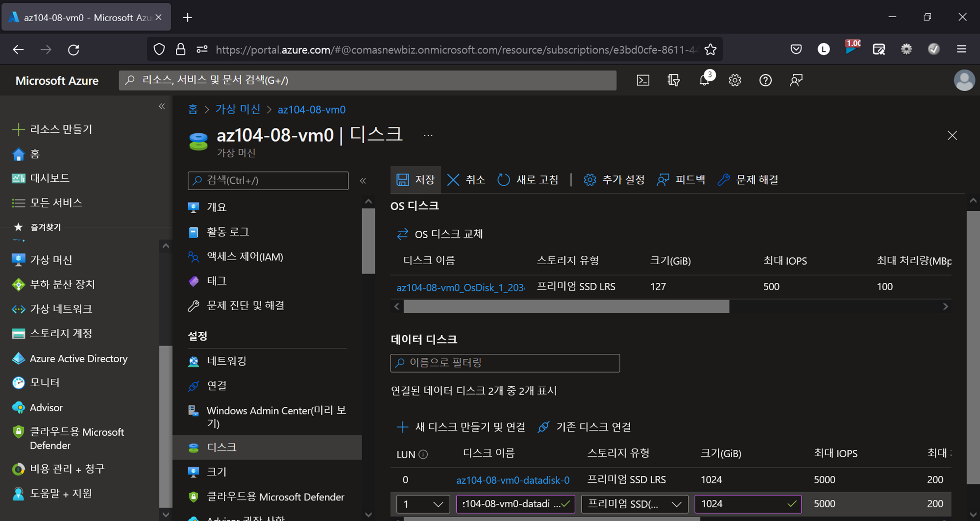The image size is (980, 521).
Task: Open a new browser tab
Action: pyautogui.click(x=187, y=18)
